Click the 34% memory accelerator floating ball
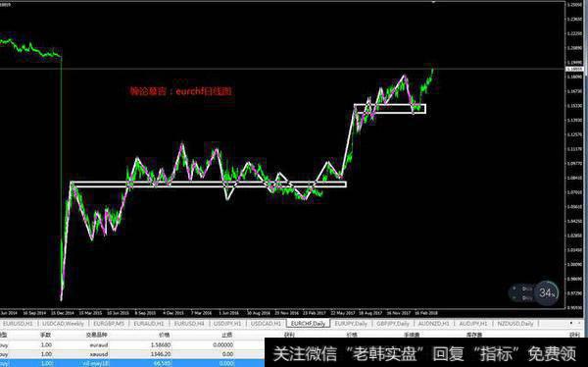 pos(547,292)
